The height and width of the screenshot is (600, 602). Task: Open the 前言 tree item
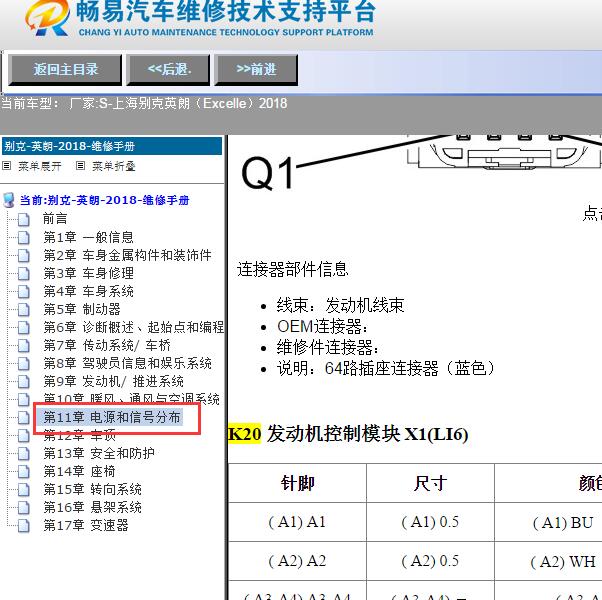pyautogui.click(x=55, y=219)
